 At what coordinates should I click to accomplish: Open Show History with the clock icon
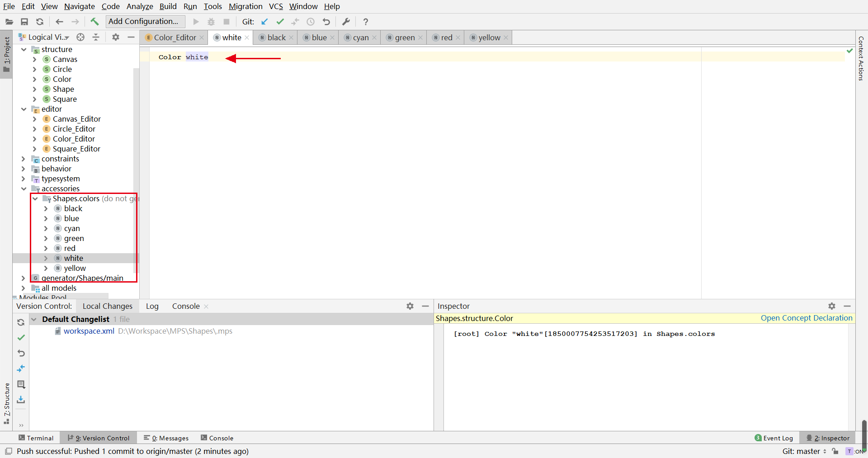click(x=311, y=22)
